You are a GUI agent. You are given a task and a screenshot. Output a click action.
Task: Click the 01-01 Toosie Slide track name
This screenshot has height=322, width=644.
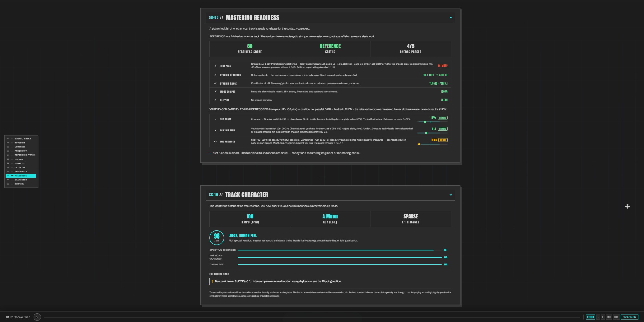point(18,317)
